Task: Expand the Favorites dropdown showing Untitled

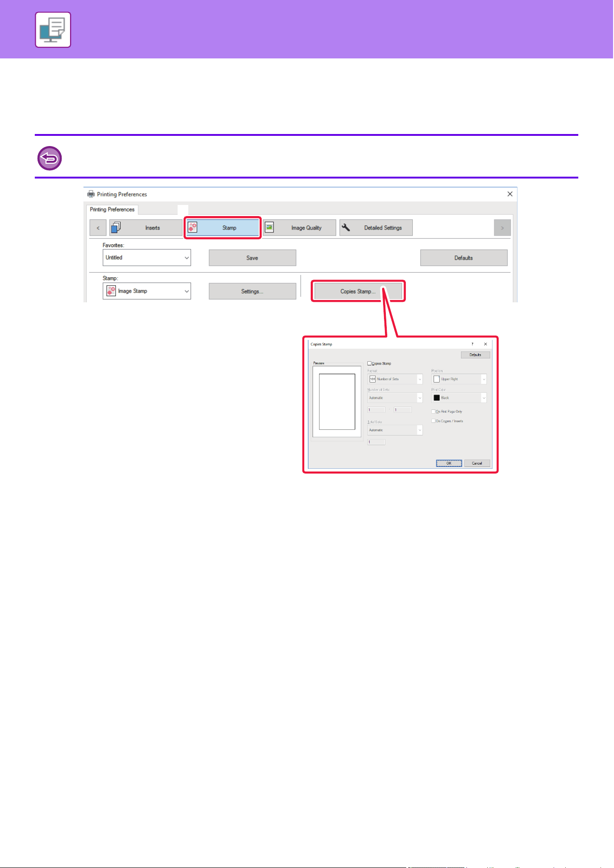Action: pos(147,258)
